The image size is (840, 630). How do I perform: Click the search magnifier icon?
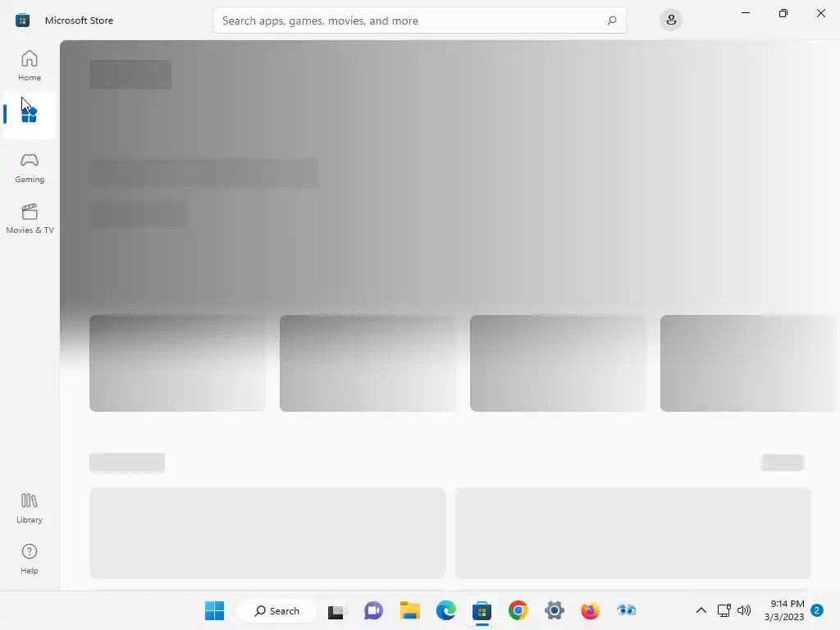pos(612,21)
